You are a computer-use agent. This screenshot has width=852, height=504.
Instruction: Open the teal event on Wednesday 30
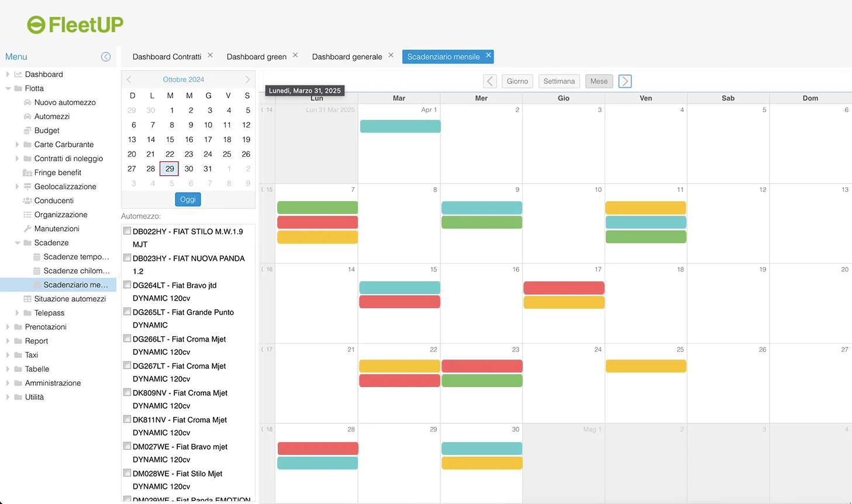482,448
